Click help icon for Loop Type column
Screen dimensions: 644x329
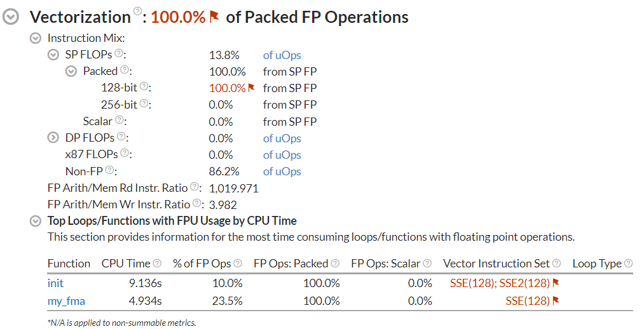(x=628, y=263)
